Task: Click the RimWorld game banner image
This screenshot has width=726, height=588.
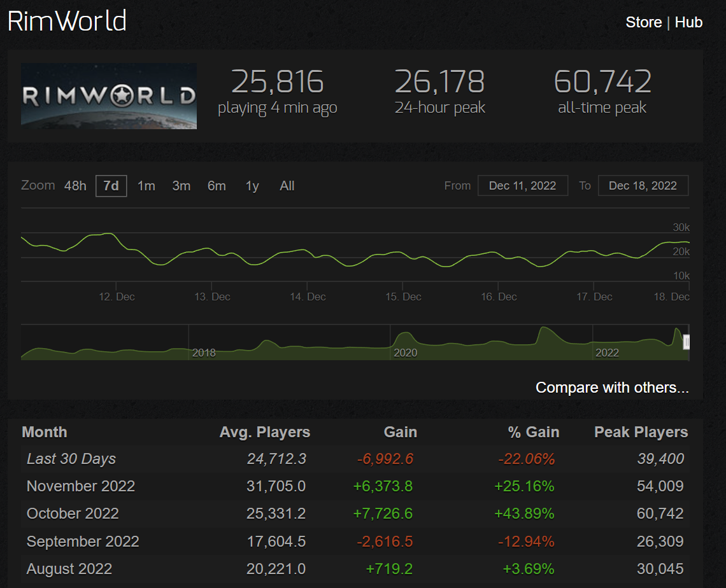Action: [x=109, y=96]
